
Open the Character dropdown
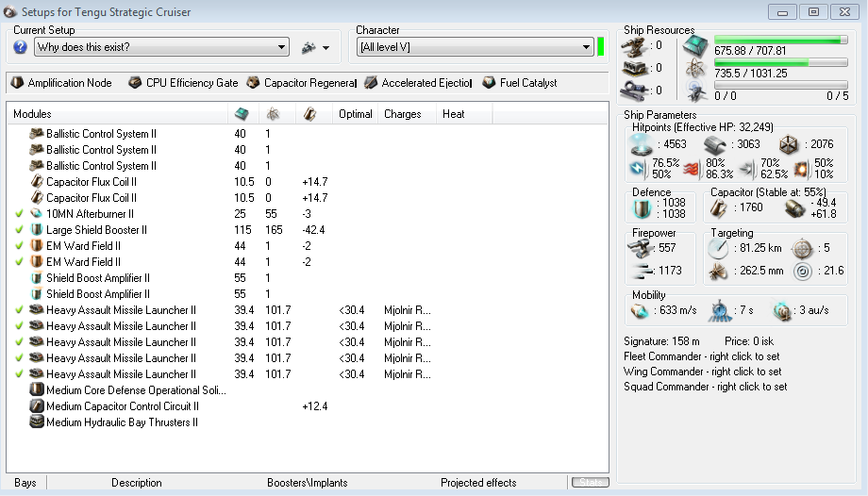476,47
